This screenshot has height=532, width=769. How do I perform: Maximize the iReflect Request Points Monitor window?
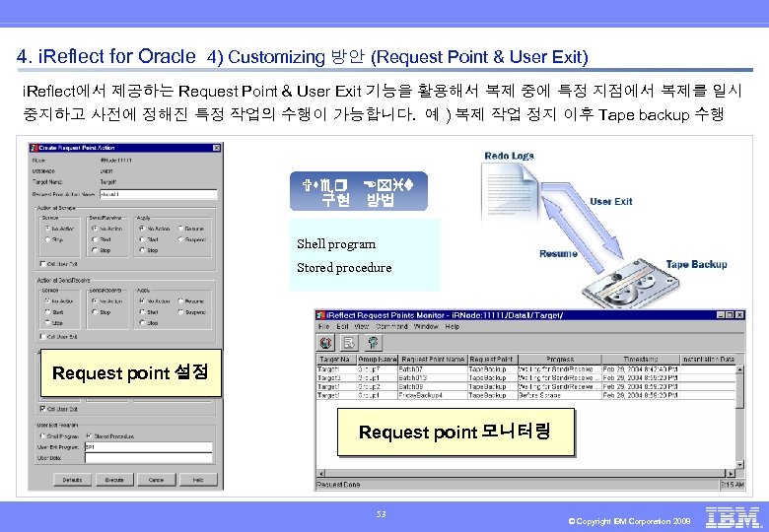(x=730, y=315)
